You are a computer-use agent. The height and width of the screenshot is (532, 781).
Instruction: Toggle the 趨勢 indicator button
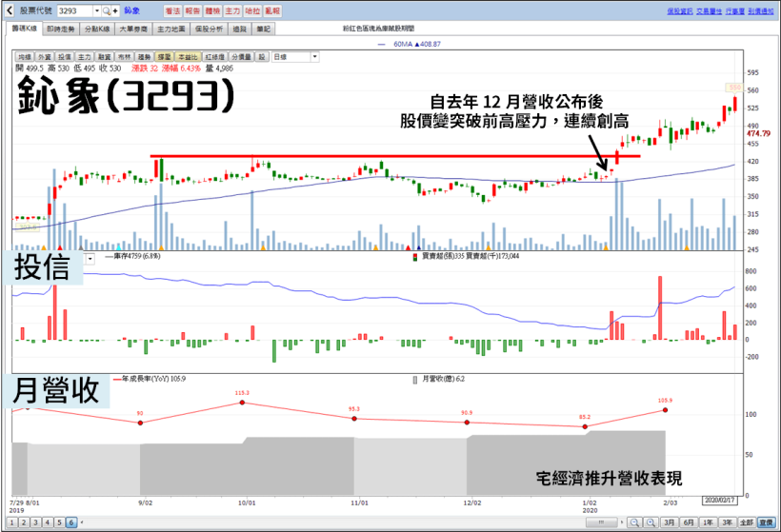144,57
